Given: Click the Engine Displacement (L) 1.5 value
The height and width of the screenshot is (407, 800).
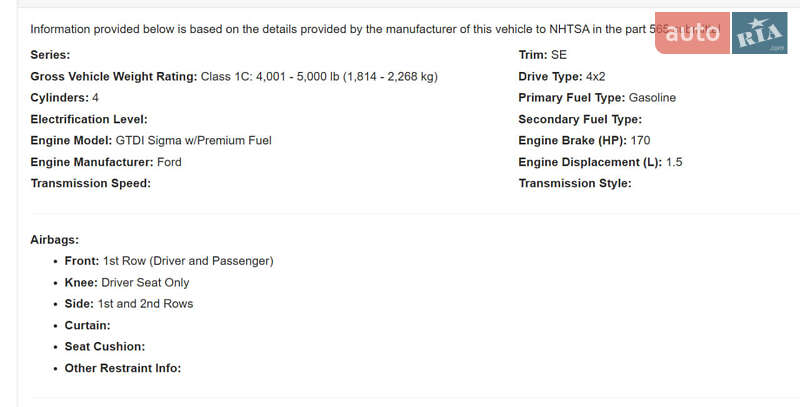Looking at the screenshot, I should (673, 162).
